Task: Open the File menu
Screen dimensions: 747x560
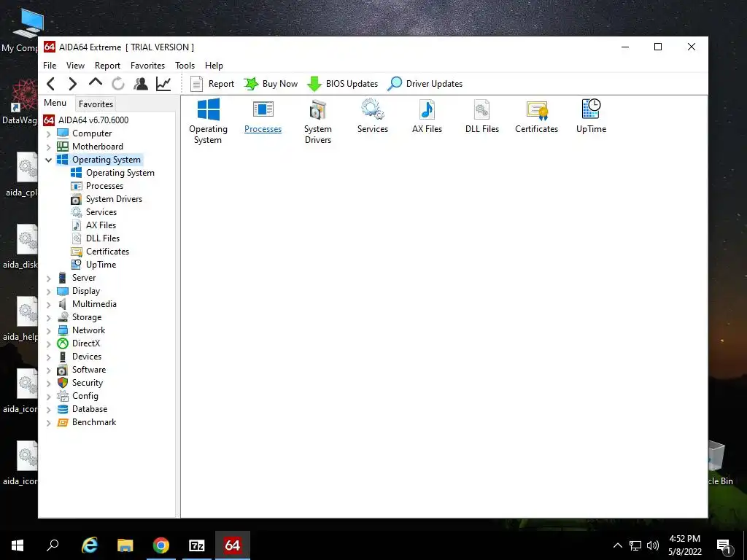Action: pos(50,65)
